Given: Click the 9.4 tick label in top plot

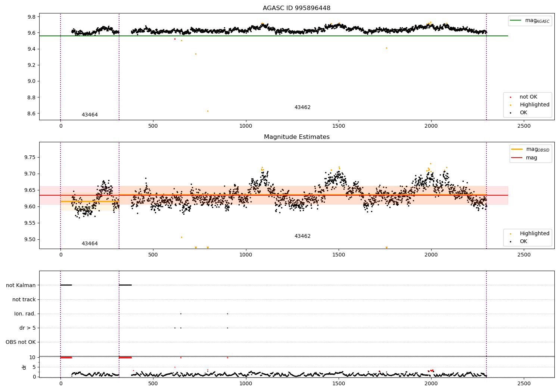Looking at the screenshot, I should tap(31, 49).
